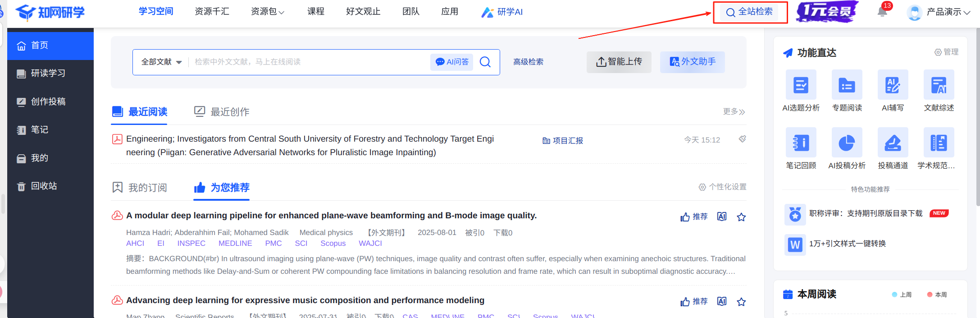Switch to the 最近创作 tab
Viewport: 980px width, 318px height.
(x=222, y=112)
